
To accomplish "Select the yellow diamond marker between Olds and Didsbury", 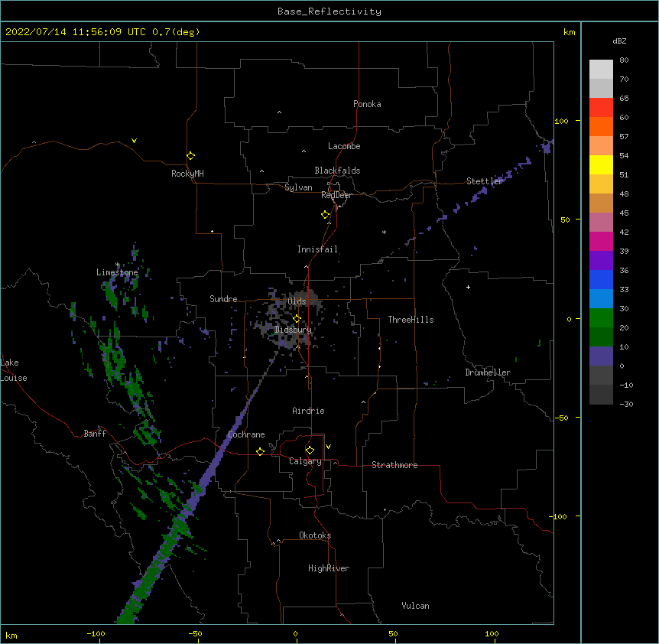I will point(297,318).
